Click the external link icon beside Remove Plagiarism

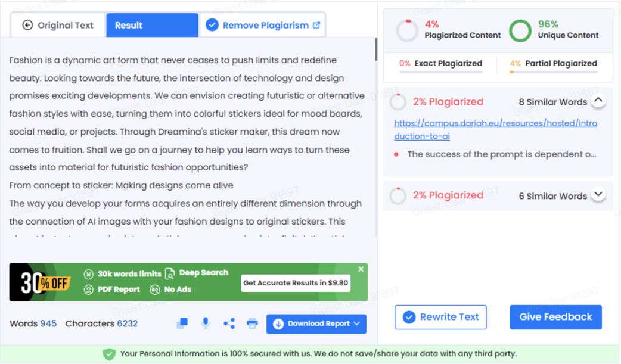316,25
